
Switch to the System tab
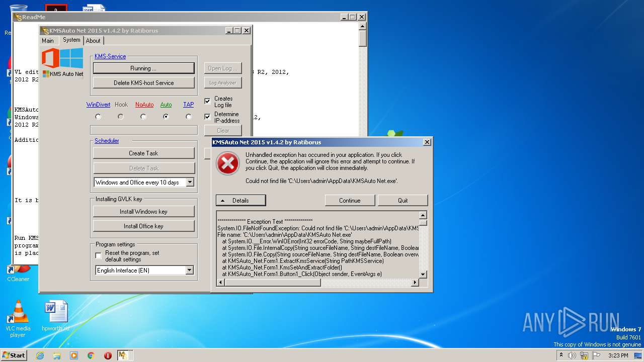71,40
